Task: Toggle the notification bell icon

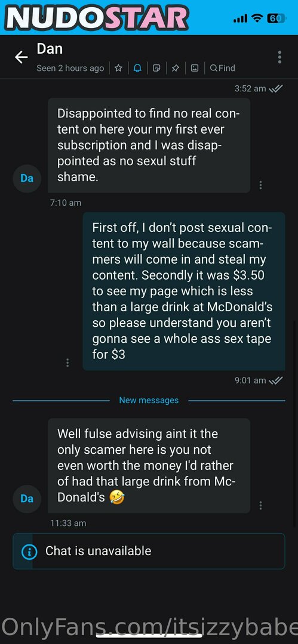Action: [x=137, y=68]
